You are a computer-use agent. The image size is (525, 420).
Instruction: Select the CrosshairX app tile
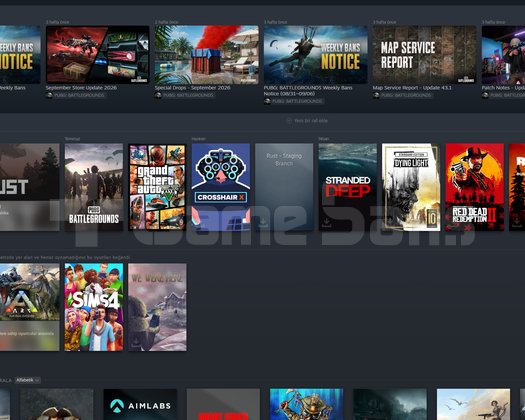(221, 187)
